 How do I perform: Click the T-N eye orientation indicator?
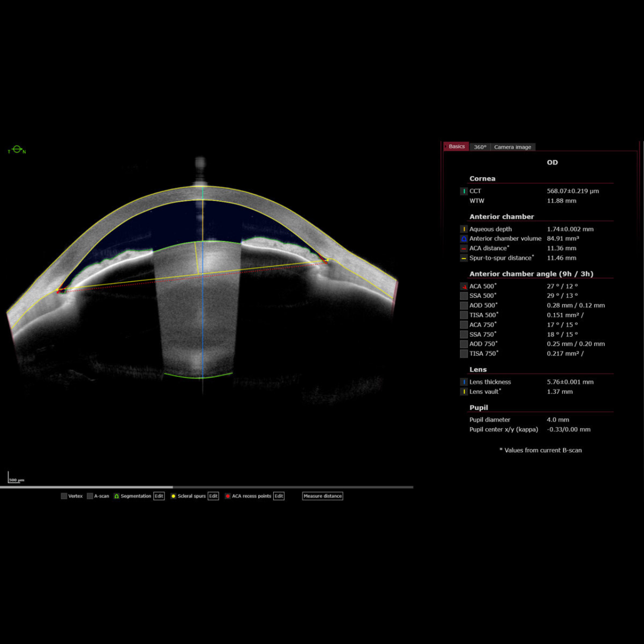click(17, 150)
